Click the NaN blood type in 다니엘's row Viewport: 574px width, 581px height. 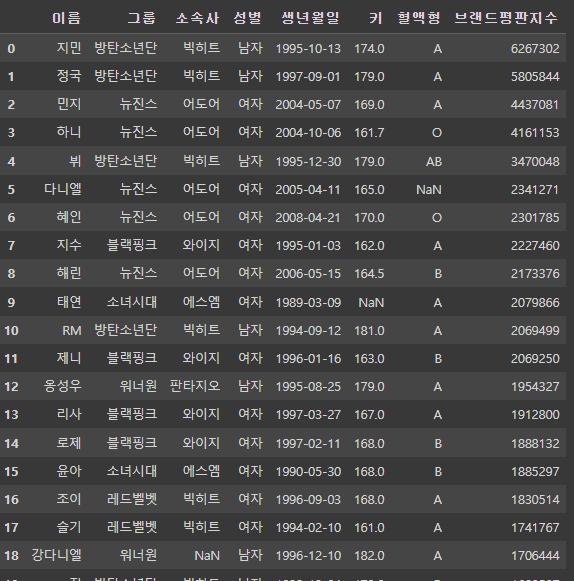[429, 190]
